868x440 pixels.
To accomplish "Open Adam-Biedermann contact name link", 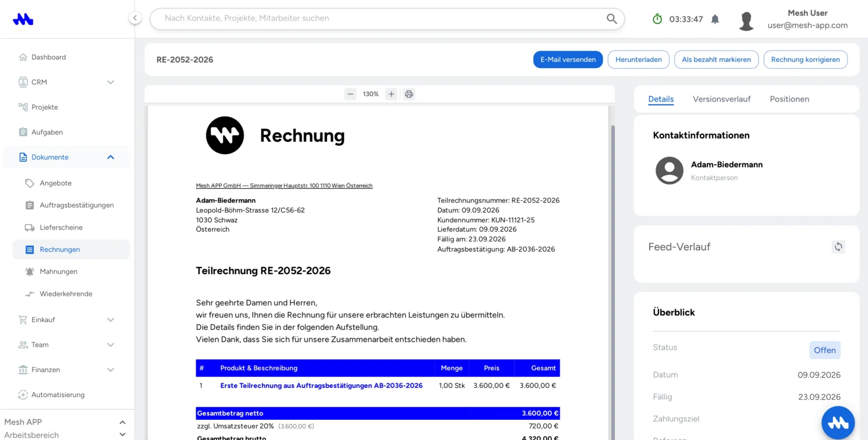I will 726,164.
